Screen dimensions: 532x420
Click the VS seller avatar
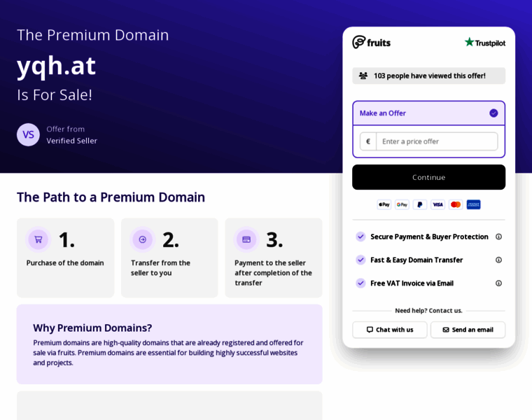pos(28,134)
